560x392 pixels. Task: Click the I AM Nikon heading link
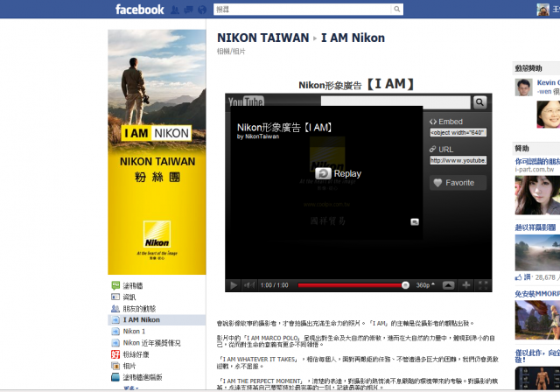coord(353,38)
